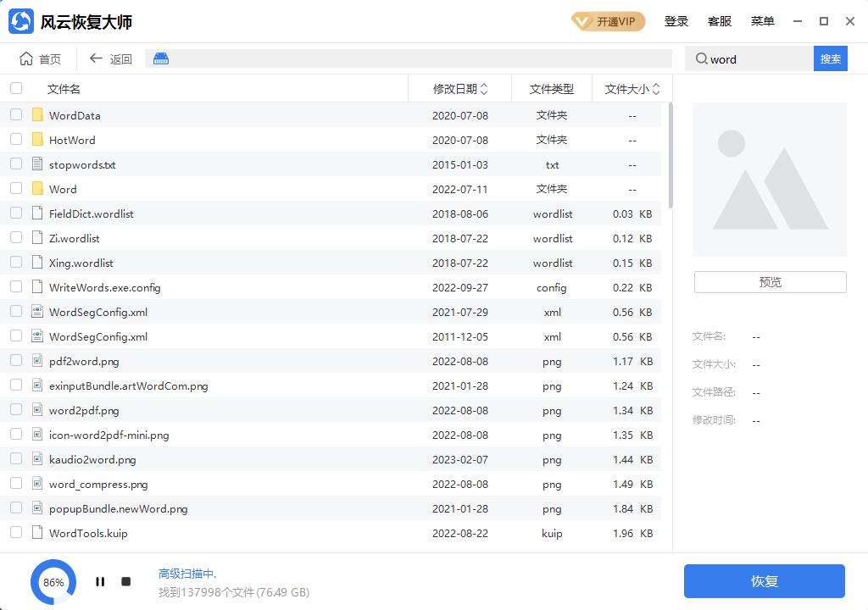
Task: Stop the scan using the stop icon
Action: (x=125, y=581)
